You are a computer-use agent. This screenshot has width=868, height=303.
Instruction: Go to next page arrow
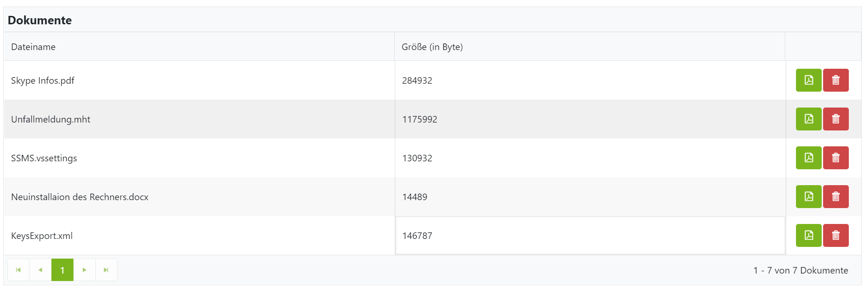tap(84, 270)
